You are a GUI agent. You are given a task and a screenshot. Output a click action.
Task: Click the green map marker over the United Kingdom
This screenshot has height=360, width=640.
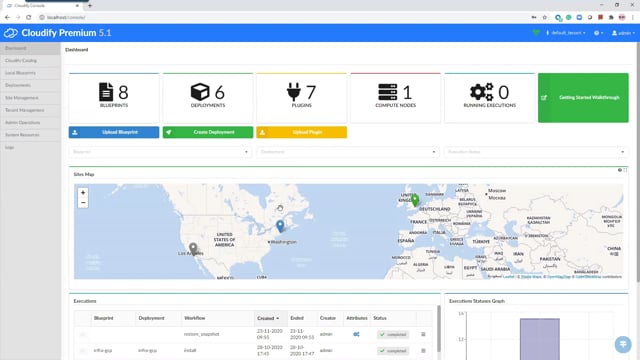click(x=415, y=200)
